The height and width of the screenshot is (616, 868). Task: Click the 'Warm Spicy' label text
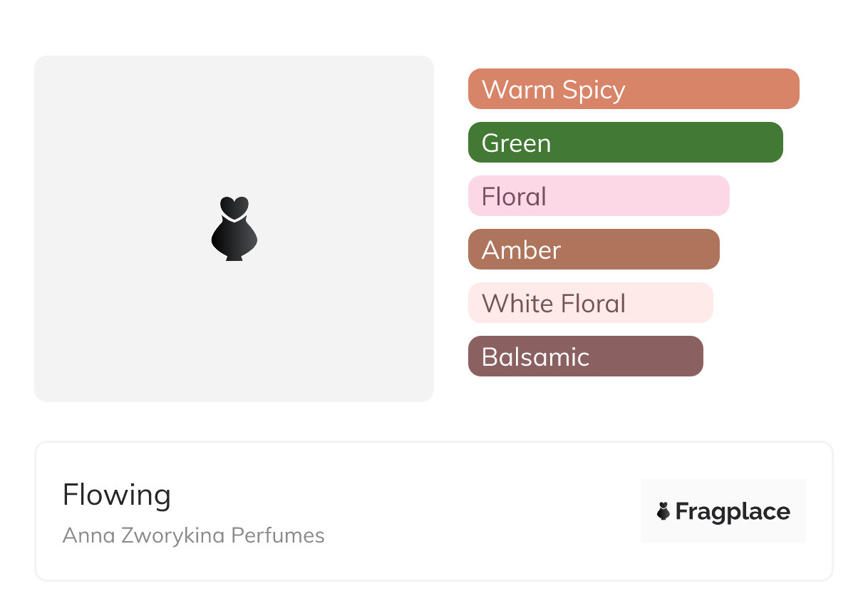tap(554, 90)
